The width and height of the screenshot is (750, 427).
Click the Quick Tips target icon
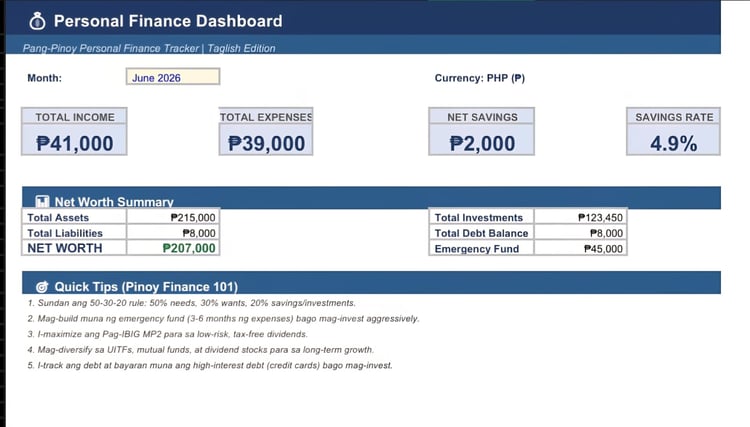click(x=42, y=286)
